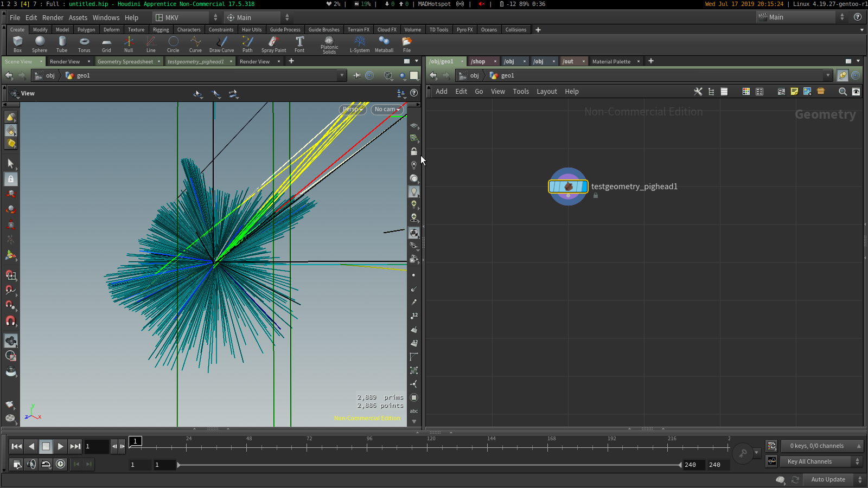Open the No cam camera dropdown

(x=387, y=110)
